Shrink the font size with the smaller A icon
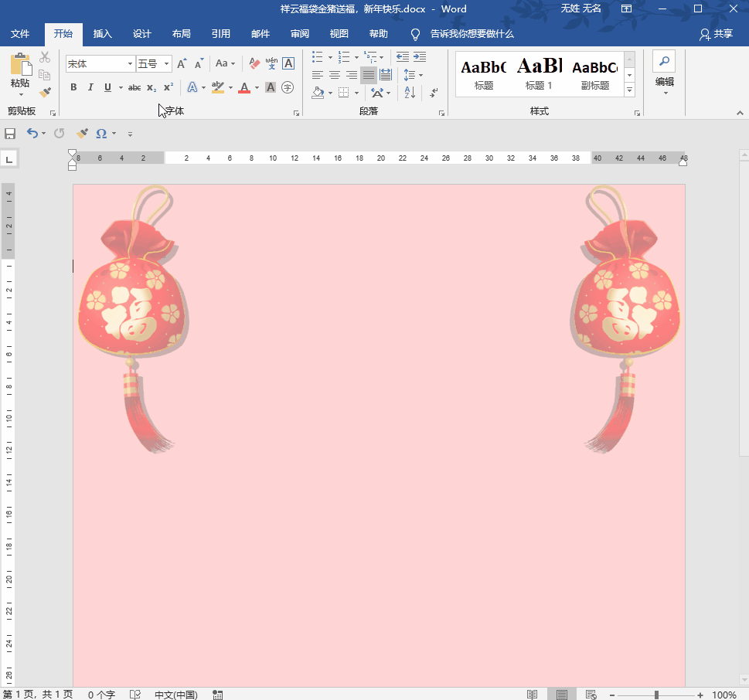Viewport: 749px width, 700px height. coord(199,63)
